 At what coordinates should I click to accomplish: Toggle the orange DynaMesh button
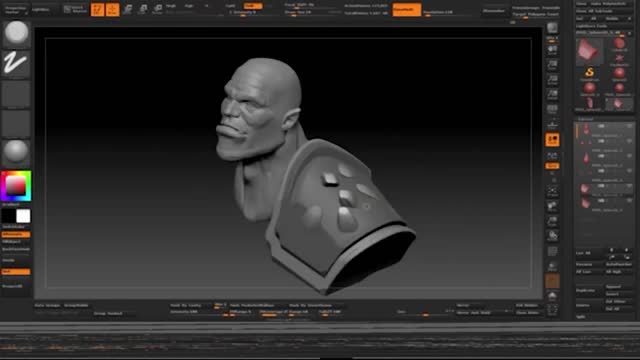tap(407, 9)
